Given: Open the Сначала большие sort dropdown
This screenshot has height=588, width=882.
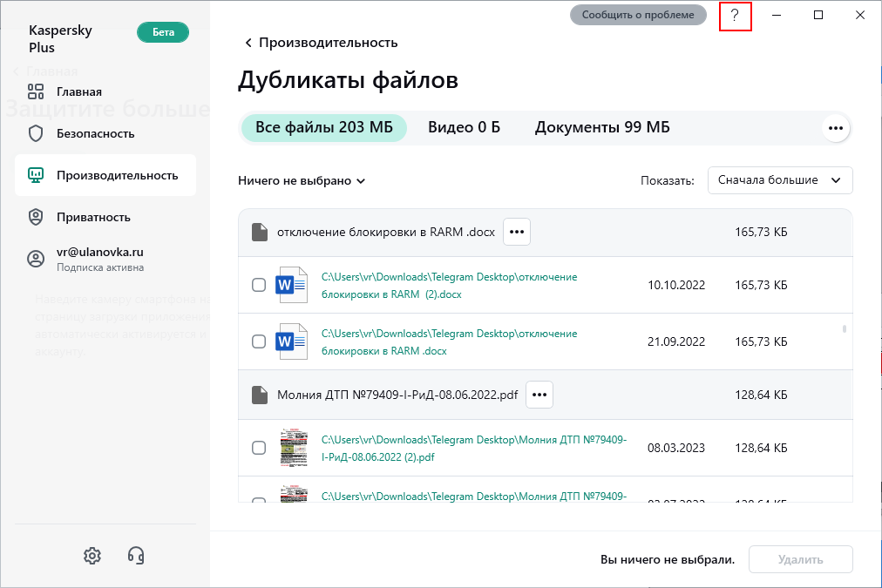Looking at the screenshot, I should 780,180.
